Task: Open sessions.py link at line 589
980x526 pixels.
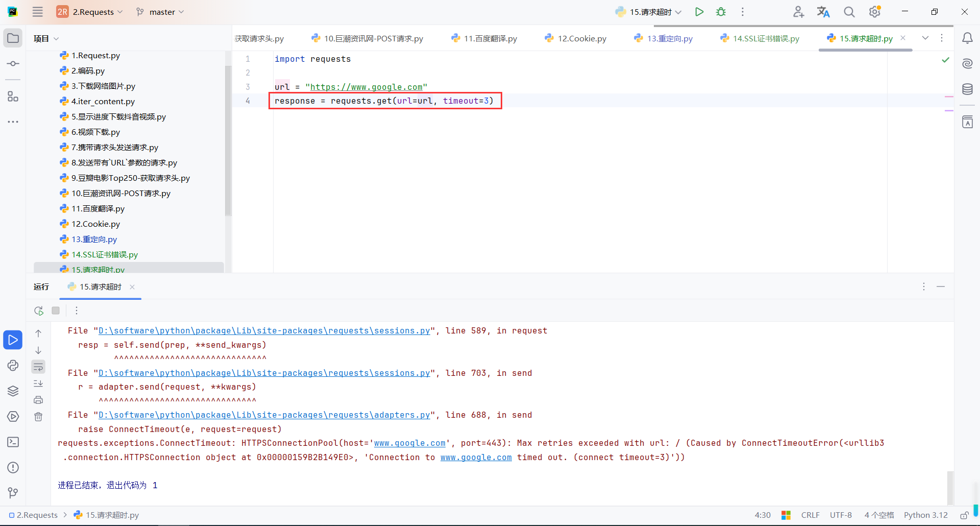Action: pos(264,331)
